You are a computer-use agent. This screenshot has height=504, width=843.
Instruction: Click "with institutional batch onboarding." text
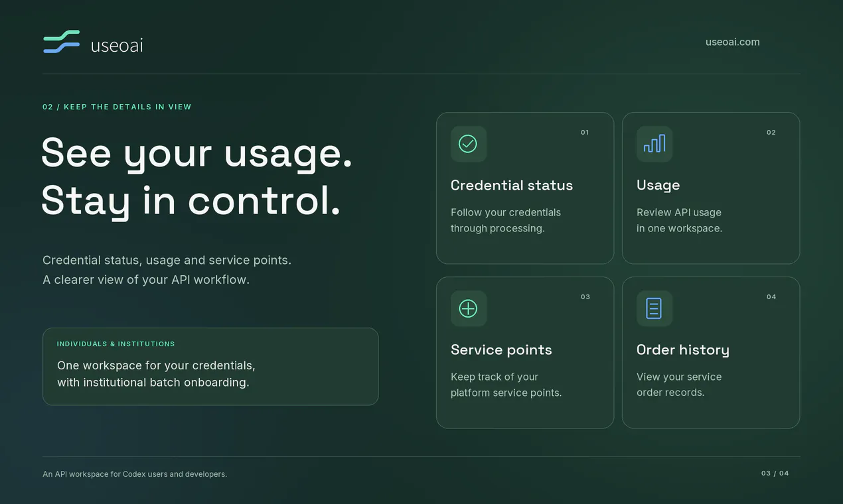point(153,383)
